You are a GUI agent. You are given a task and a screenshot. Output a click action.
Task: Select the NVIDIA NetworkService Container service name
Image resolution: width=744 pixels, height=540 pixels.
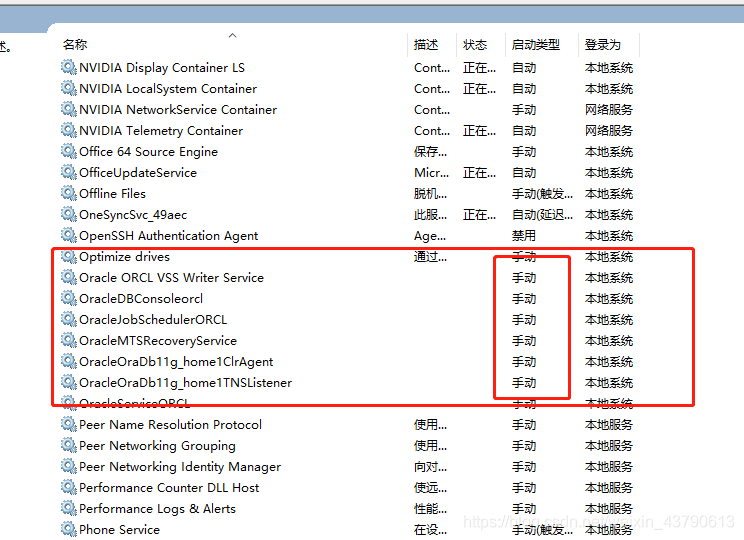coord(178,110)
